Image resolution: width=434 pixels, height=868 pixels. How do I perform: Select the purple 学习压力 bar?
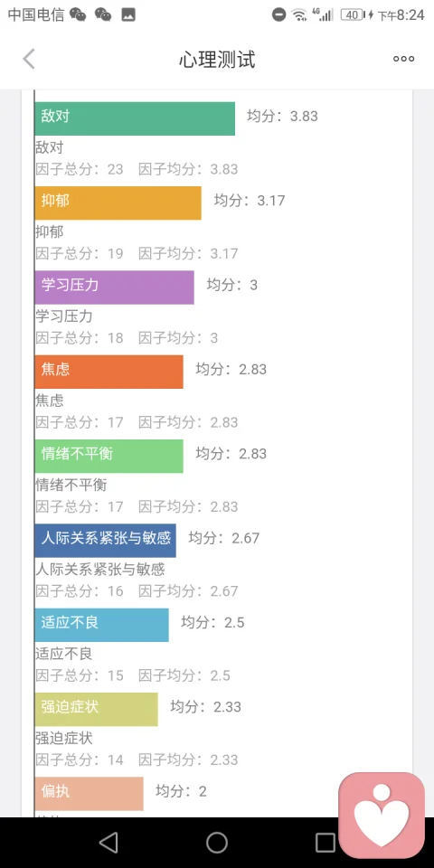pos(115,288)
